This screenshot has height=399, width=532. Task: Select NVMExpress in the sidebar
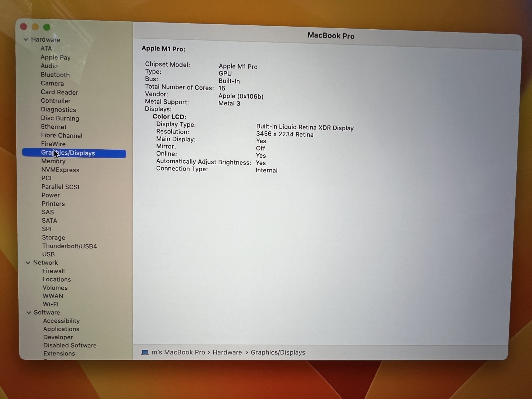(x=60, y=170)
